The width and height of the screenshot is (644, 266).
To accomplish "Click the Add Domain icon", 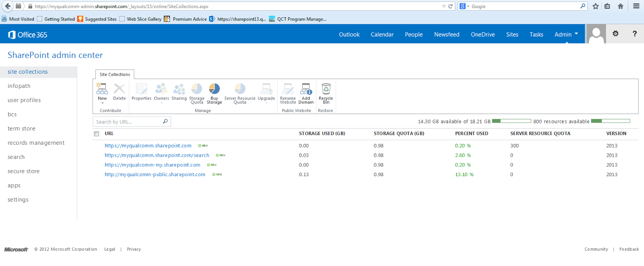I will [x=306, y=89].
